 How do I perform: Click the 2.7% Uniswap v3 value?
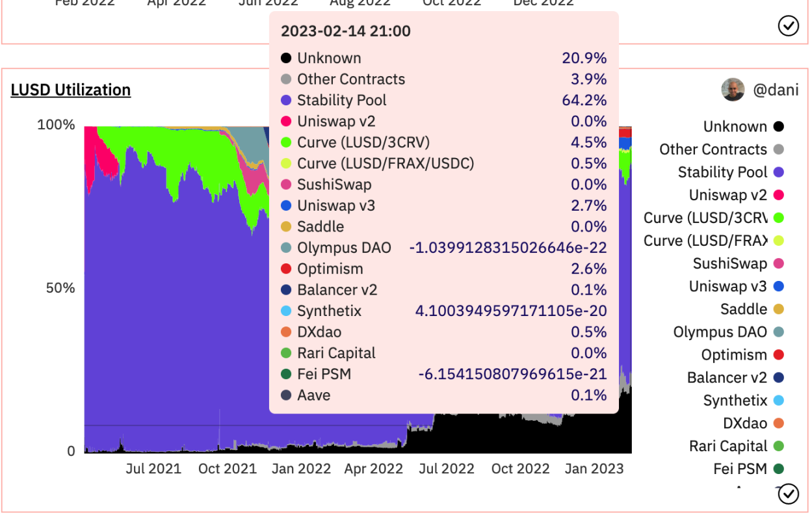588,205
